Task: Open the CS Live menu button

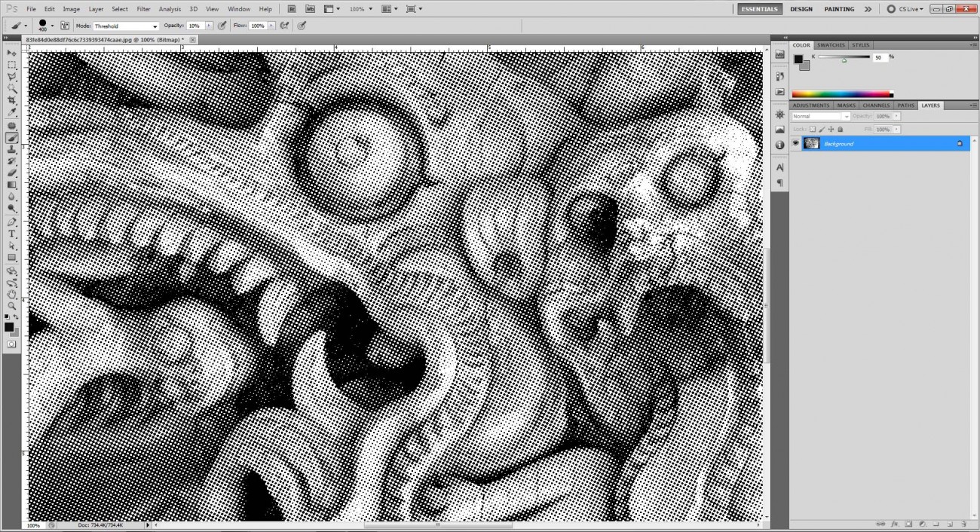Action: point(905,9)
